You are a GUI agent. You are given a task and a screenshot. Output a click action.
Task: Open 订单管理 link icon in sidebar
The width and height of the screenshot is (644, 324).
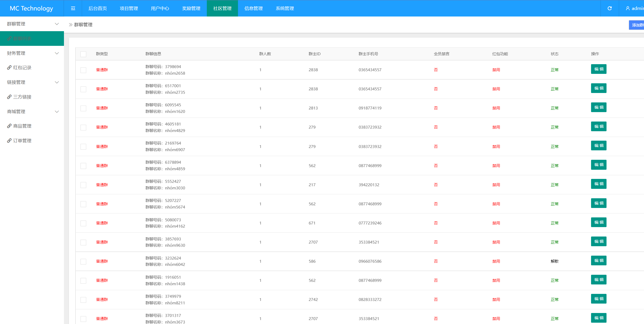pyautogui.click(x=9, y=141)
